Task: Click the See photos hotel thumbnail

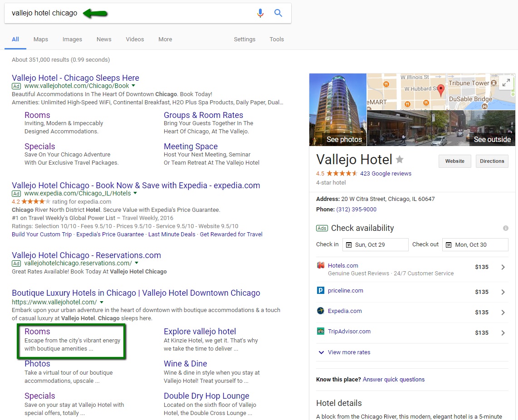Action: 337,110
